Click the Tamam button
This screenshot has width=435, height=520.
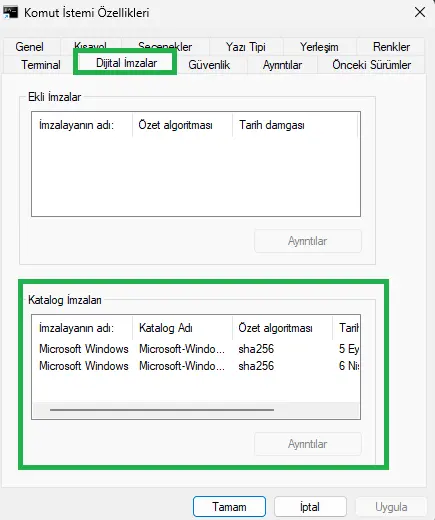(229, 507)
